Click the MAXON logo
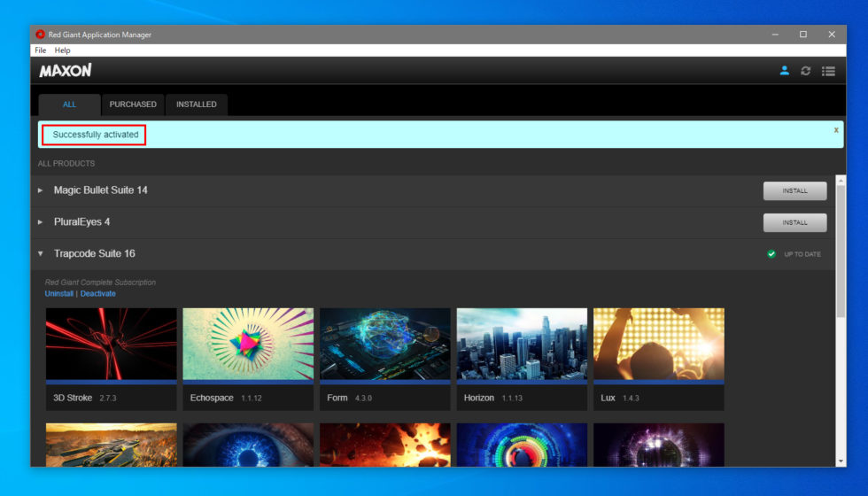The height and width of the screenshot is (496, 868). [66, 70]
